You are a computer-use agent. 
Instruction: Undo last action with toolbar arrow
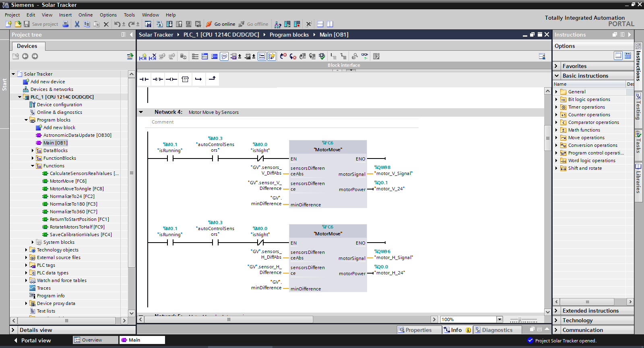[117, 24]
